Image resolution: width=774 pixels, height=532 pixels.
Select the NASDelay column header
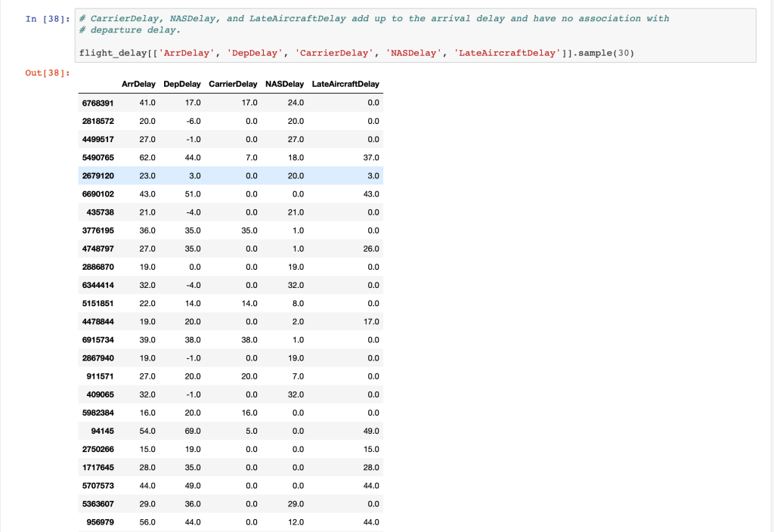[x=285, y=84]
